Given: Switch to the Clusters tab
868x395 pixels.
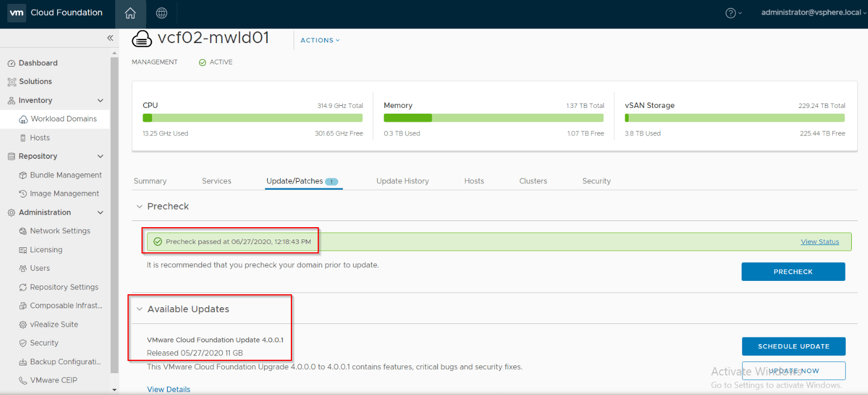Looking at the screenshot, I should 533,181.
